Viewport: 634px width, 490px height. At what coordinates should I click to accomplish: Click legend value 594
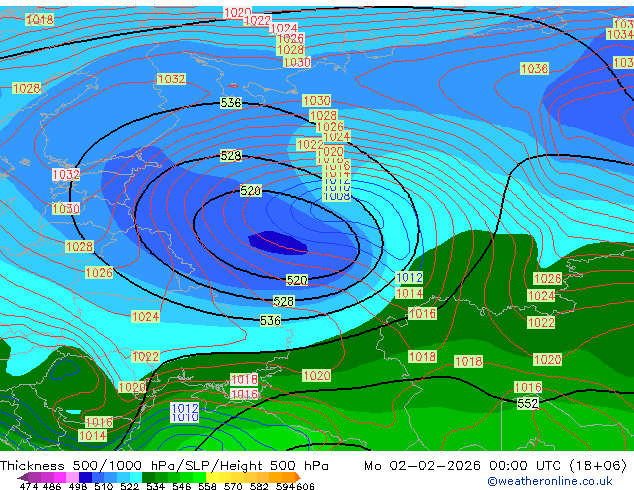coord(285,486)
